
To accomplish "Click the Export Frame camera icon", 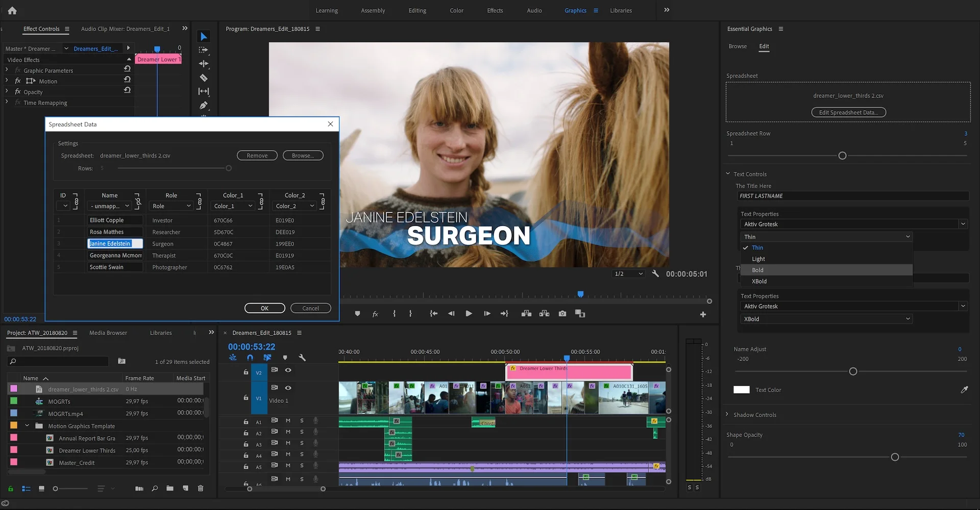I will (x=562, y=314).
